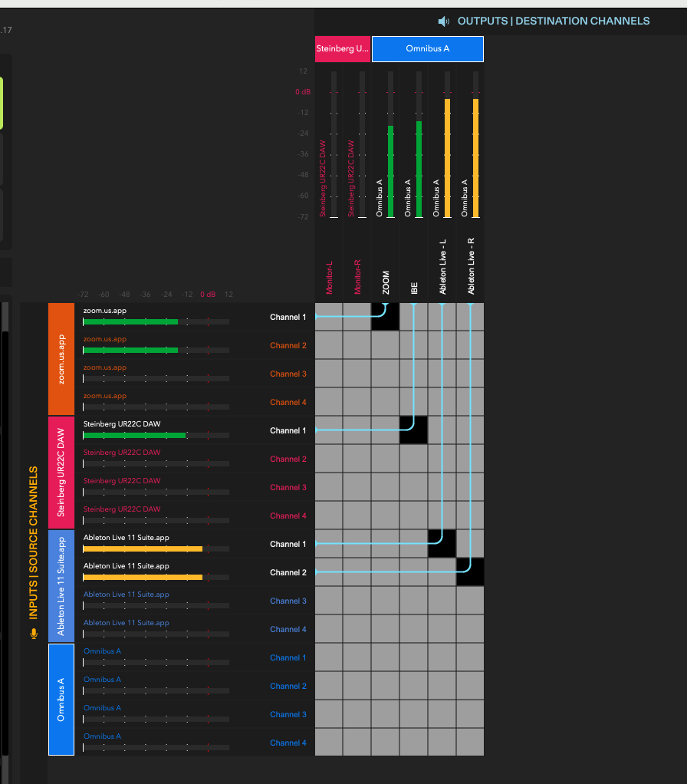Click the Monitor-R output channel name
Viewport: 687px width, 784px height.
(358, 276)
